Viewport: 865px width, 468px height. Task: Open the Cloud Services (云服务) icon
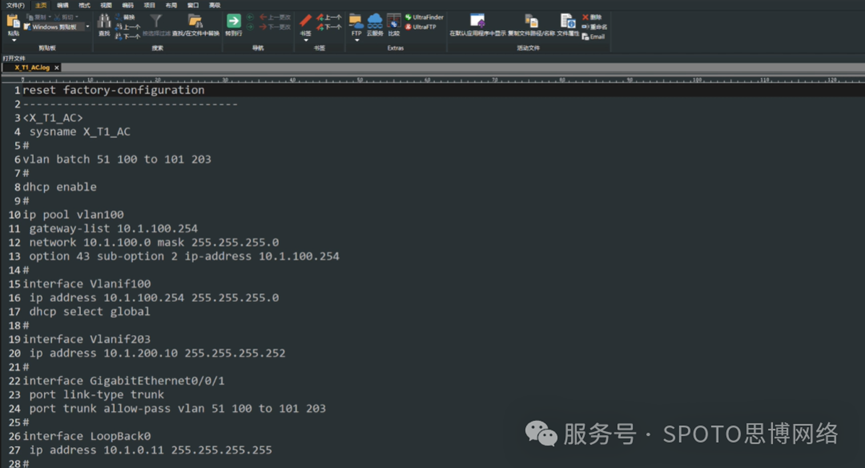click(375, 21)
